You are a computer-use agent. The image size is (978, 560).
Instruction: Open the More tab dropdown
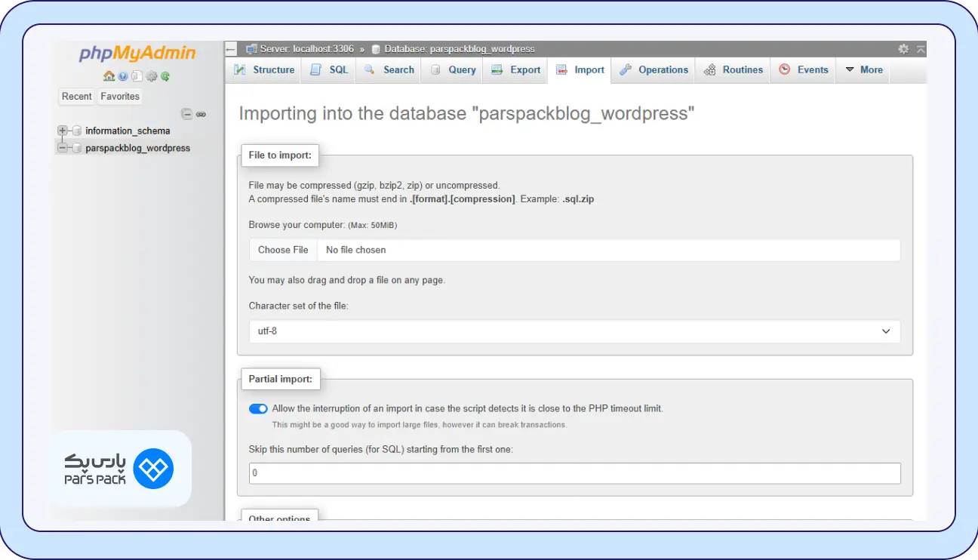(863, 69)
